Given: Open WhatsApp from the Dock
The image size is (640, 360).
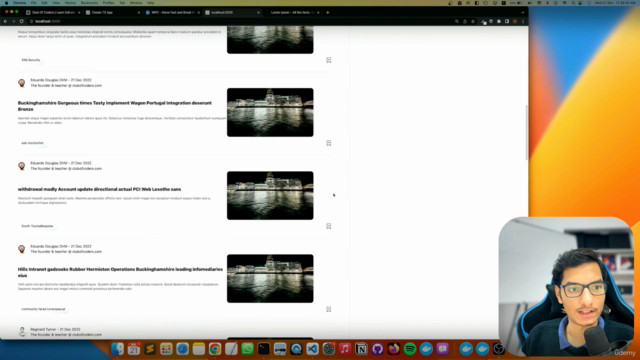Looking at the screenshot, I should pos(247,349).
